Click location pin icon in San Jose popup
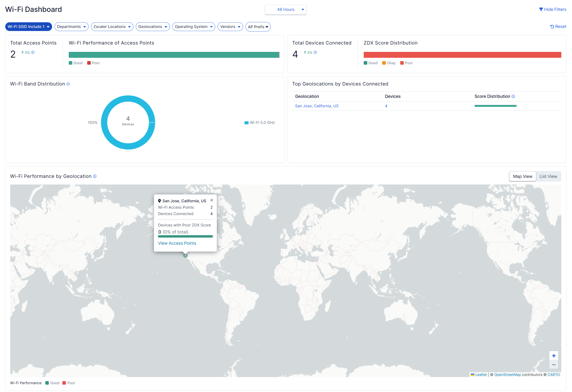The width and height of the screenshot is (572, 392). [x=159, y=201]
